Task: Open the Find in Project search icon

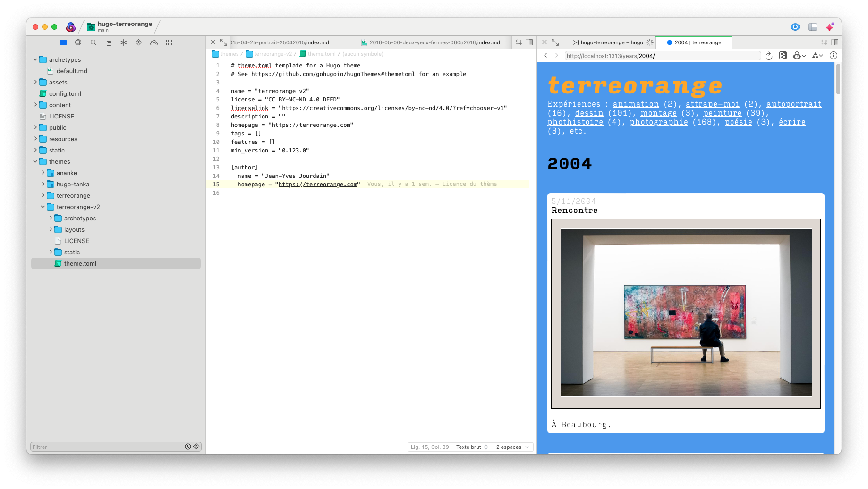Action: (x=94, y=42)
